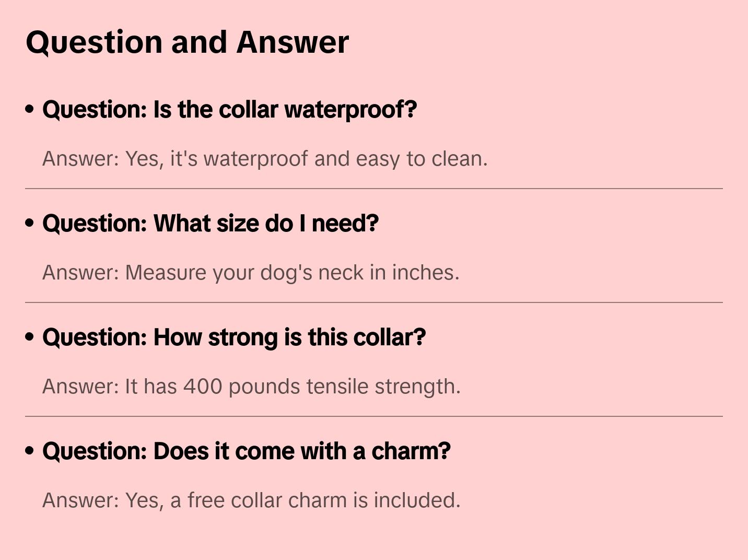
Task: Click the bullet beside the size question
Action: pyautogui.click(x=30, y=224)
